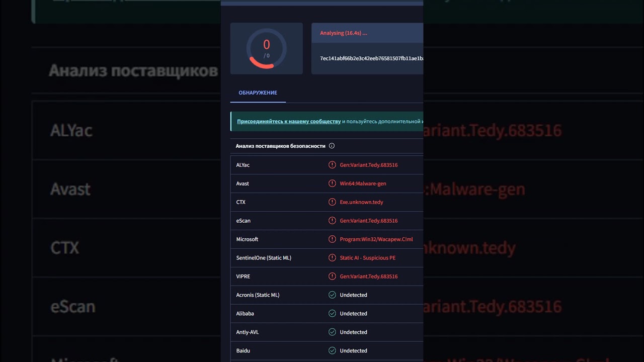Select the Program:Win32/Wacapew.C!ml detection text
Image resolution: width=644 pixels, height=362 pixels.
pos(376,239)
